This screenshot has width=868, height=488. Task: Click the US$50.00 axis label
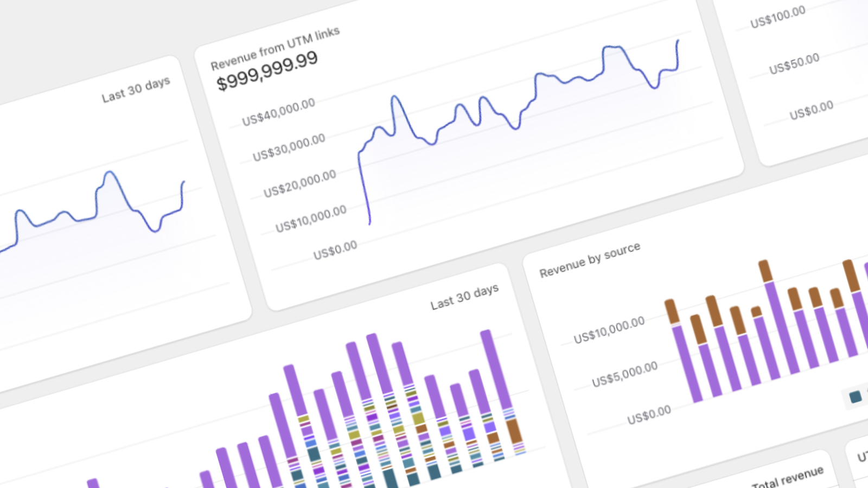click(x=794, y=64)
